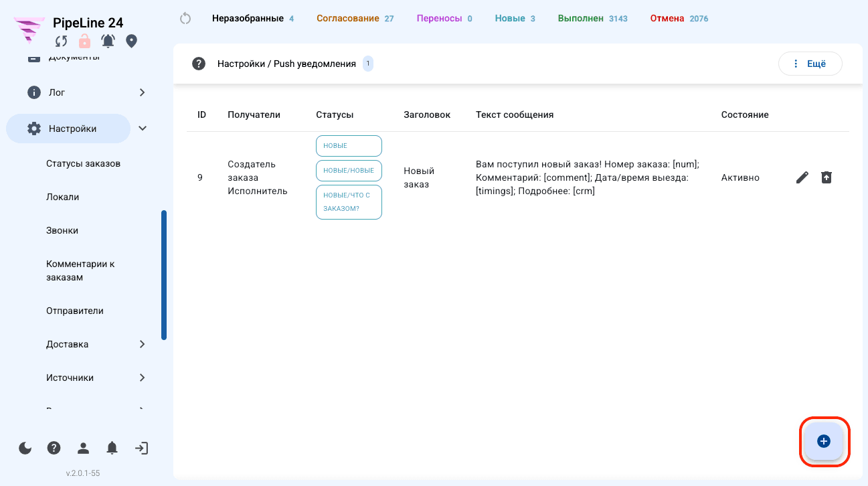
Task: Click the НОВЫЕ/ЧТО С ЗАКАЗОМ? status chip
Action: point(349,202)
